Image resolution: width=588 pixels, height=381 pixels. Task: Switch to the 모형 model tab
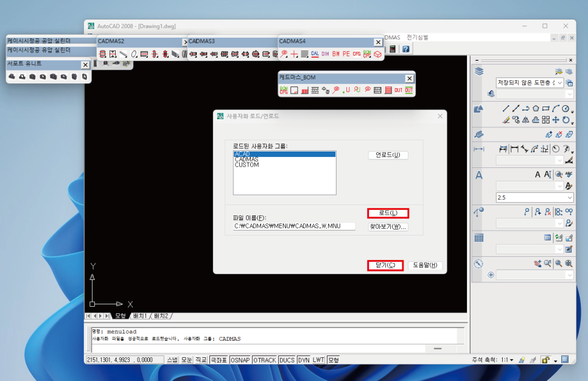pyautogui.click(x=121, y=316)
